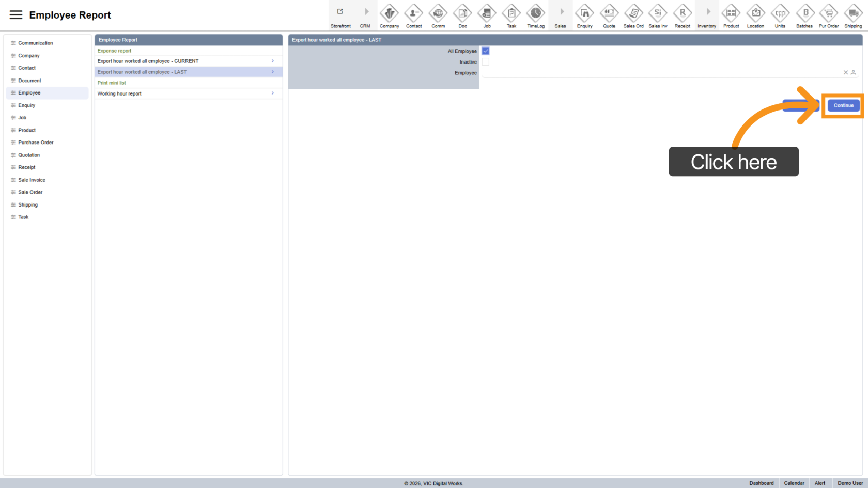Enable the Inactive checkbox
The height and width of the screenshot is (488, 868).
click(x=486, y=62)
